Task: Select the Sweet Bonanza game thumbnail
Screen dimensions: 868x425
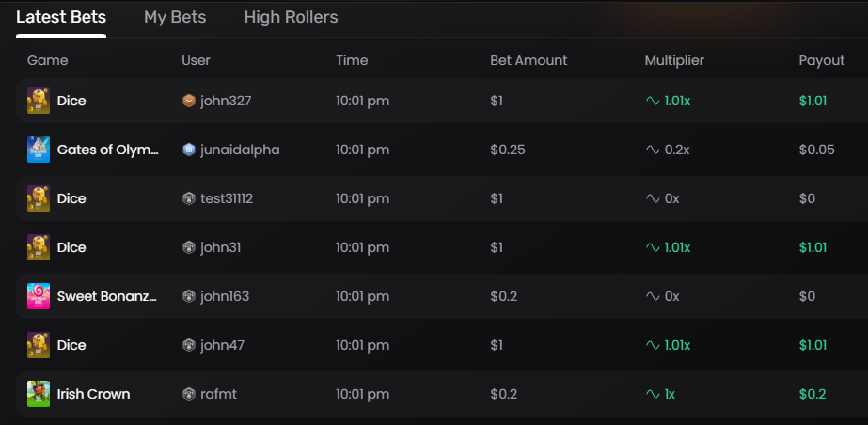Action: (x=39, y=296)
